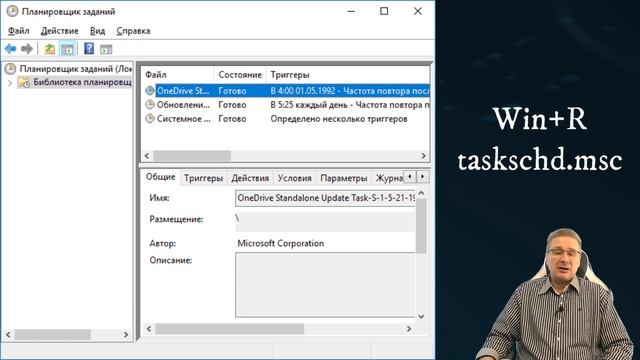Sort by the Триггеры column header
640x360 pixels.
(348, 75)
